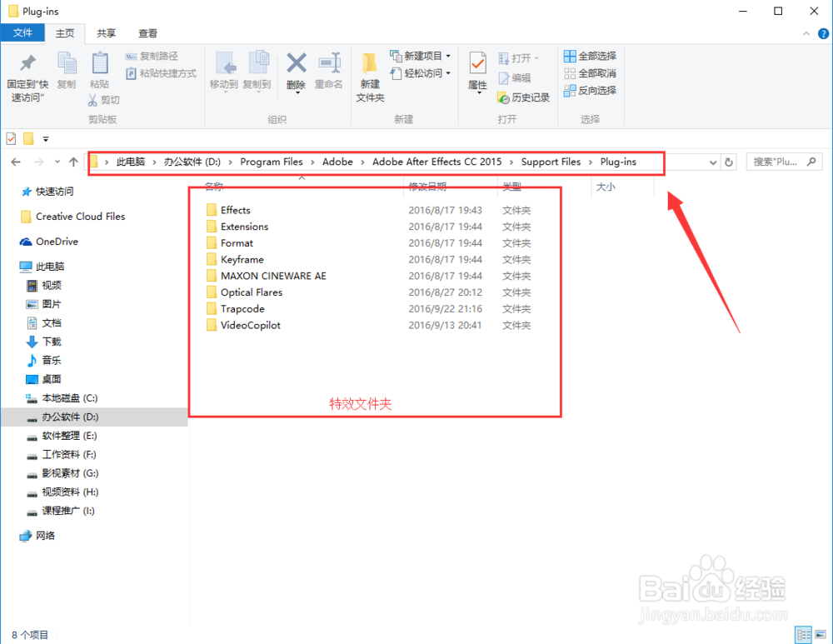
Task: Click the Pin to Quick access icon
Action: pos(27,64)
